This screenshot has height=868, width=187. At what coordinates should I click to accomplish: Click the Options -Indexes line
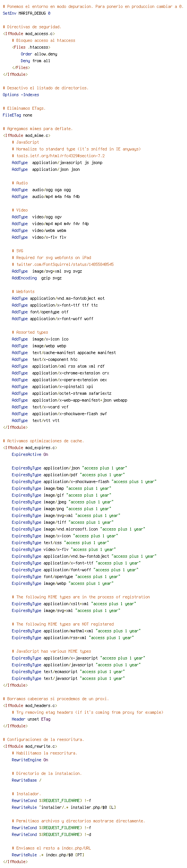coord(21,95)
